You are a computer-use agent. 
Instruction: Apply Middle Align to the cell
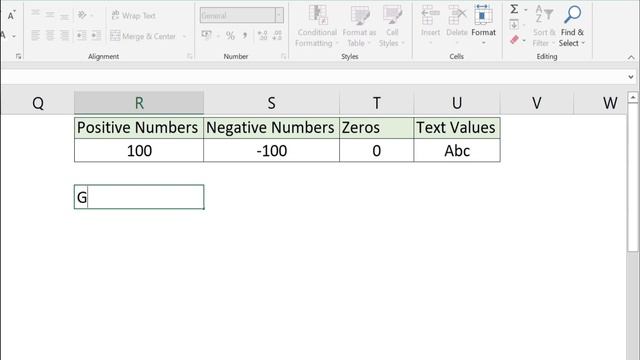(50, 15)
